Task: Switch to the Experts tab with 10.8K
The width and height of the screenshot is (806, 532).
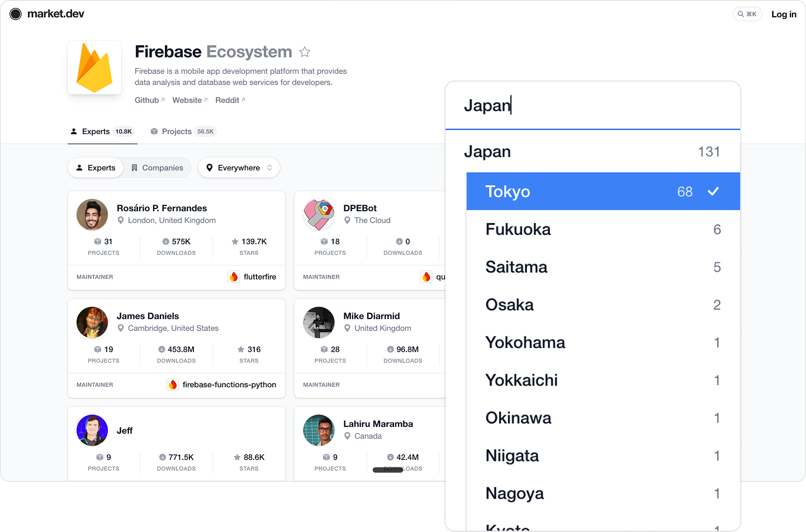Action: [102, 131]
